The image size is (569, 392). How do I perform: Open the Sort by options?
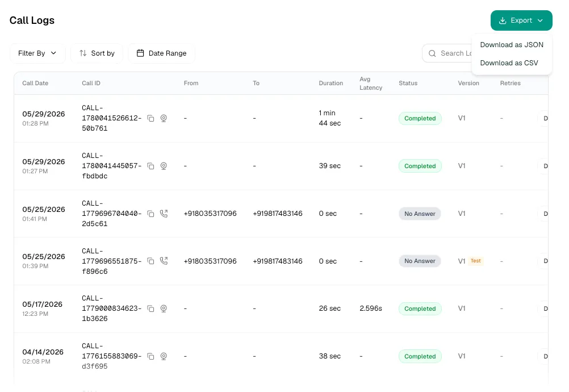click(x=97, y=53)
